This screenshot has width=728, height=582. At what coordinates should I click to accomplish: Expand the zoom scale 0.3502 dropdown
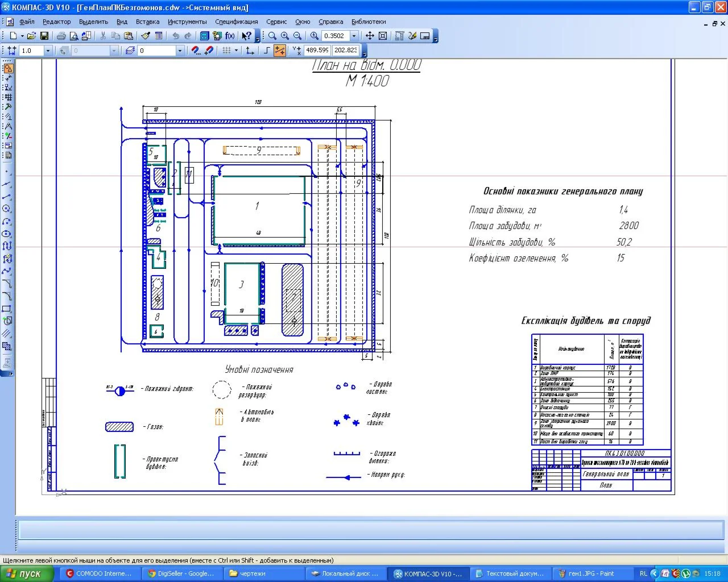354,36
